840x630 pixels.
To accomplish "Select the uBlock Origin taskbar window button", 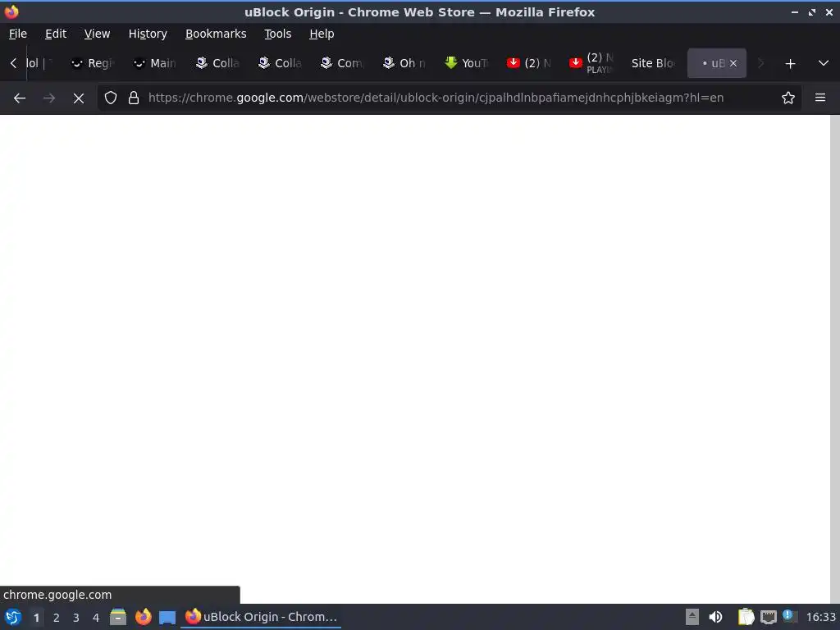I will pos(261,617).
